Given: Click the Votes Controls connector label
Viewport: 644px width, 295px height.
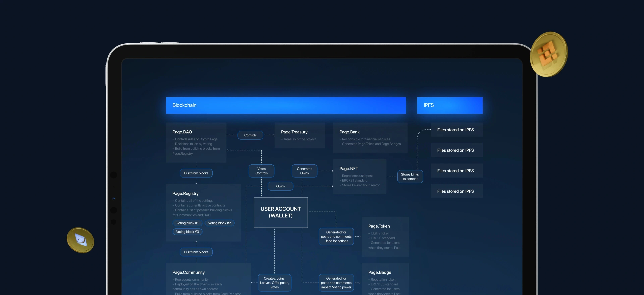Looking at the screenshot, I should click(261, 171).
